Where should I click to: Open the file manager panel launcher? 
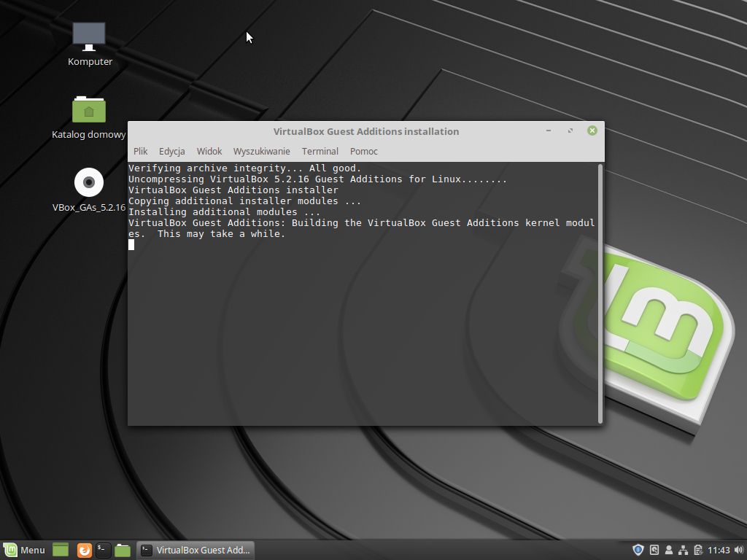coord(123,551)
